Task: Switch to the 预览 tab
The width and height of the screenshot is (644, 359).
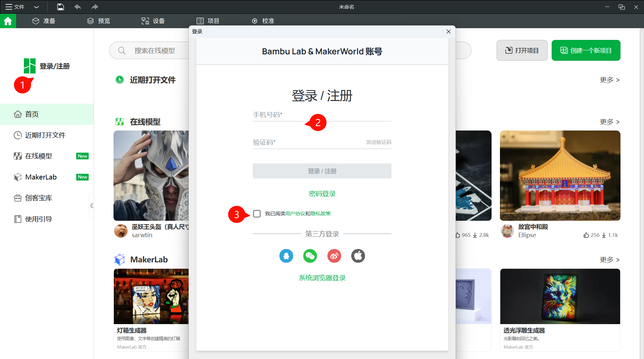Action: pos(99,21)
